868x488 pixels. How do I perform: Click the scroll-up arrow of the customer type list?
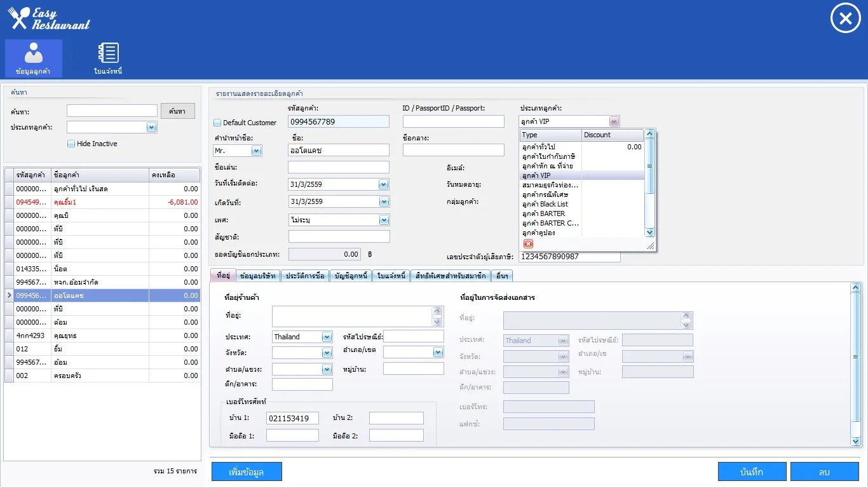pyautogui.click(x=649, y=134)
